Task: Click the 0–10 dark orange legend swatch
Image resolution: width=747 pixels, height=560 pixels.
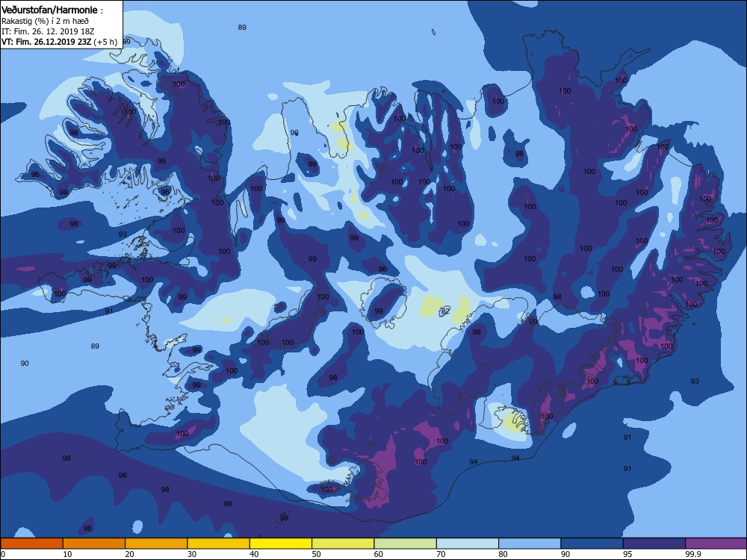Action: coord(31,544)
